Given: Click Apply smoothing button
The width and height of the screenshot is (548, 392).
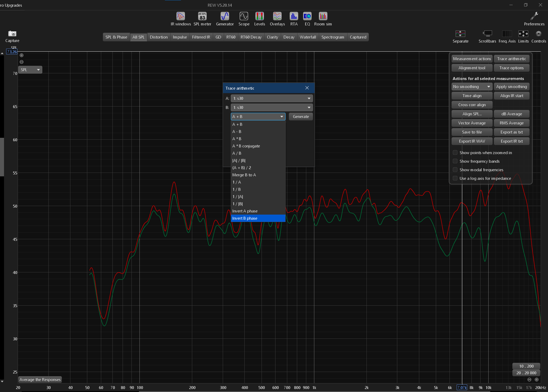Looking at the screenshot, I should (511, 86).
